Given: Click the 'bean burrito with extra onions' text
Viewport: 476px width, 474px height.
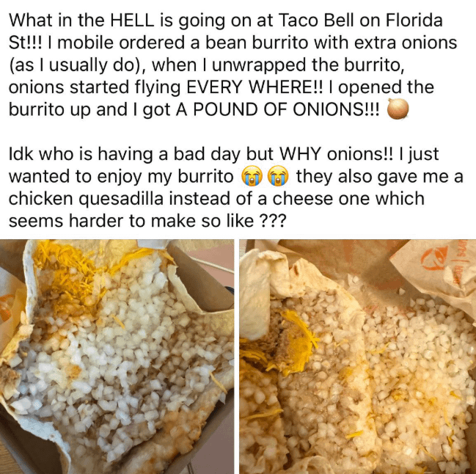Looking at the screenshot, I should (323, 43).
